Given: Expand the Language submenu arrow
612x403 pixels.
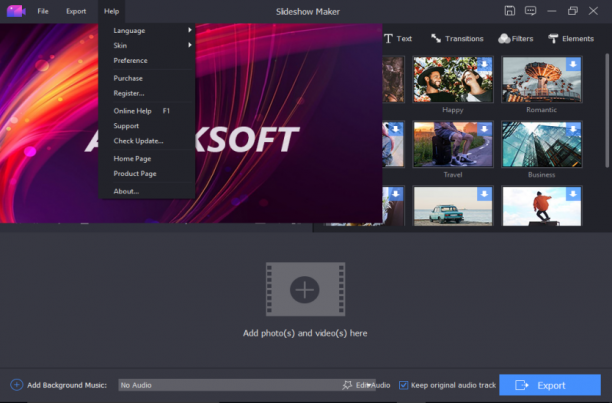Looking at the screenshot, I should point(190,30).
